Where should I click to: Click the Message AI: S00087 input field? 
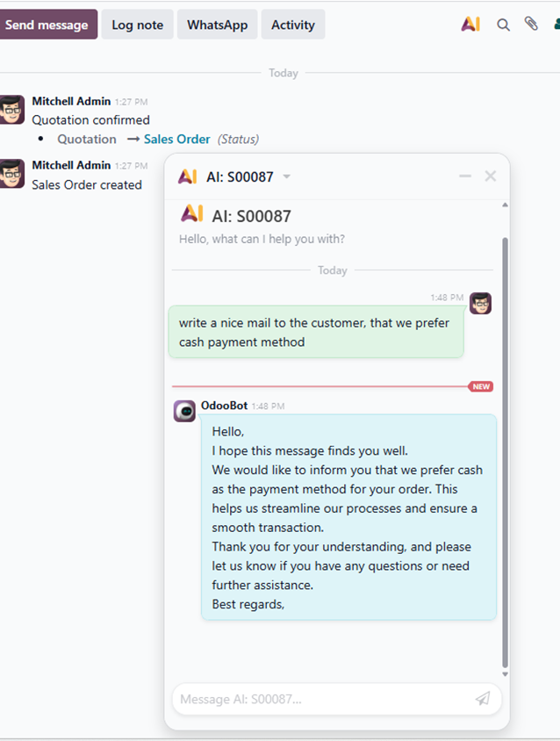click(320, 699)
